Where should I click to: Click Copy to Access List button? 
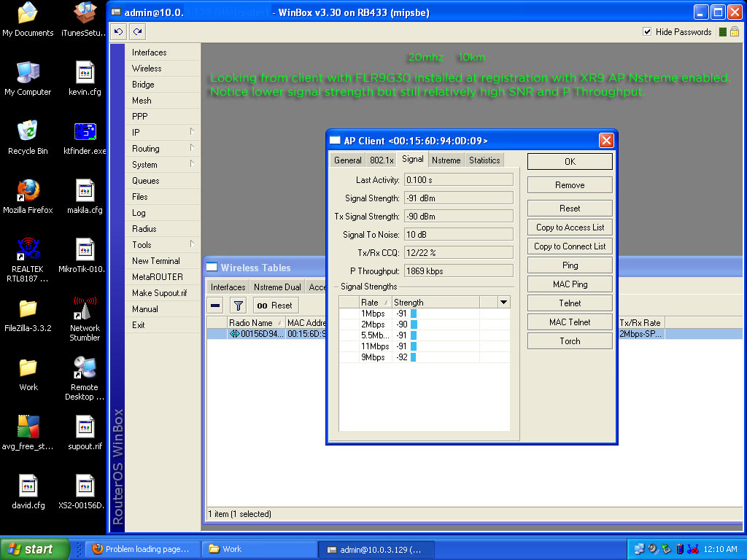click(570, 227)
